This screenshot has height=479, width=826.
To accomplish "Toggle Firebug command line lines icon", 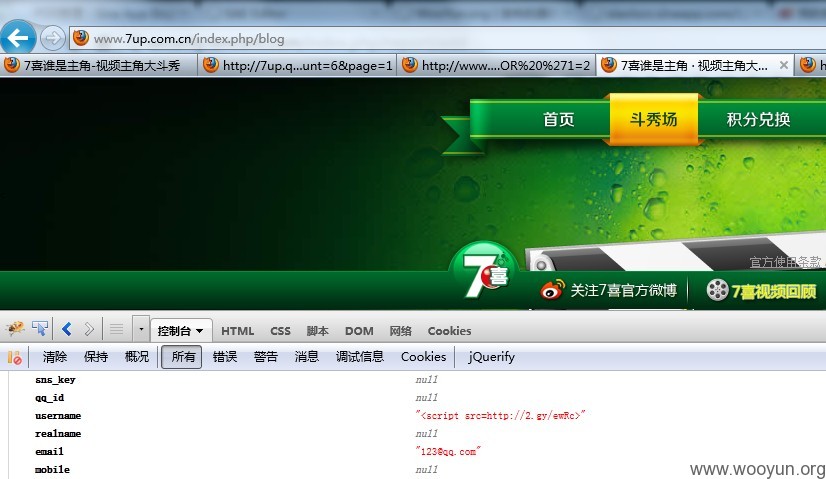I will tap(116, 329).
